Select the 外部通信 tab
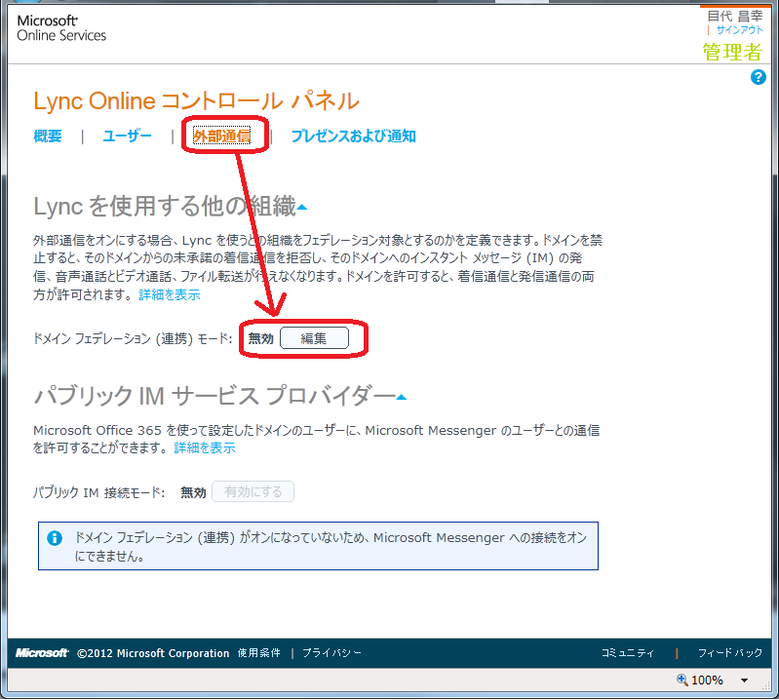 tap(221, 136)
